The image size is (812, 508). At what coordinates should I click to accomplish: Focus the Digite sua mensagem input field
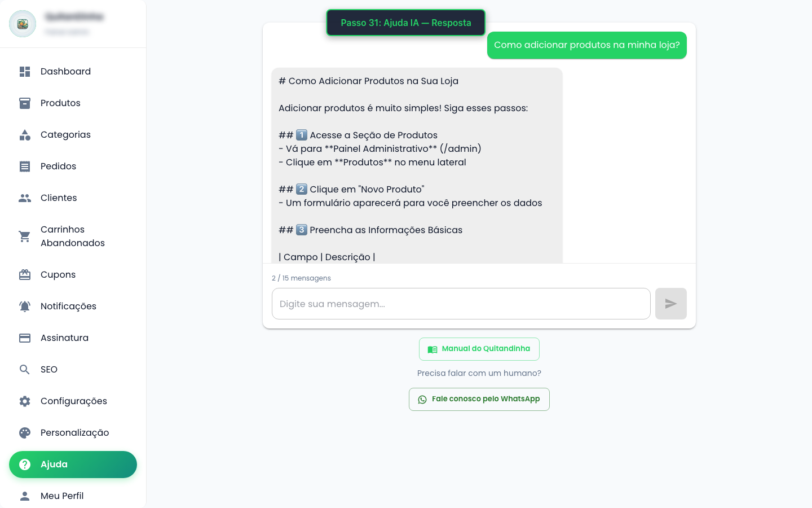pyautogui.click(x=461, y=304)
